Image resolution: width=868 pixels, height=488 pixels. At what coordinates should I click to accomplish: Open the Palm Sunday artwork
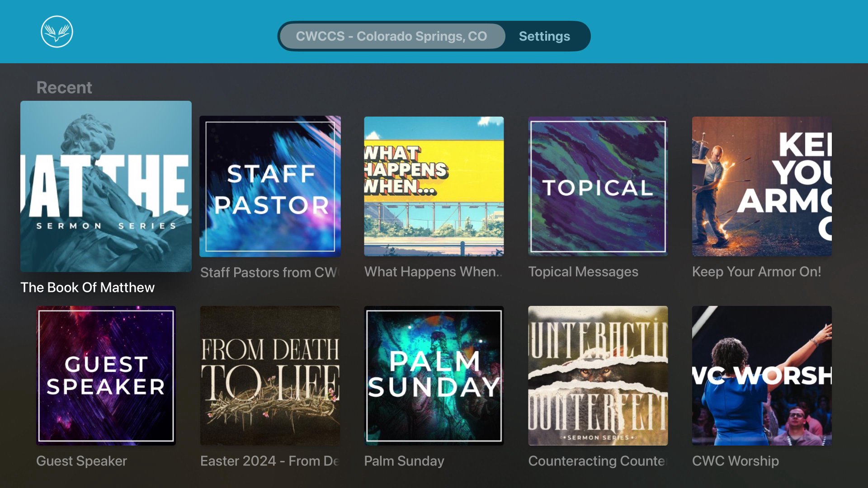[x=434, y=375]
